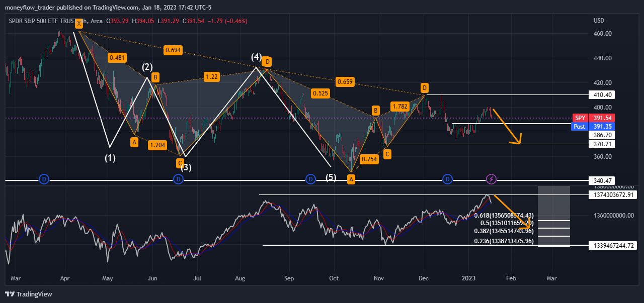The width and height of the screenshot is (644, 303).
Task: Select the 0.659 ratio label
Action: (x=345, y=81)
